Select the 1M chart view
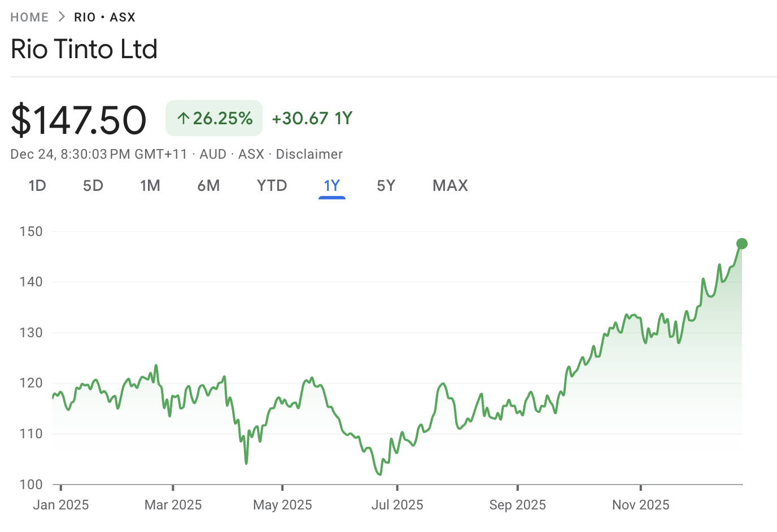The image size is (777, 532). pos(150,185)
